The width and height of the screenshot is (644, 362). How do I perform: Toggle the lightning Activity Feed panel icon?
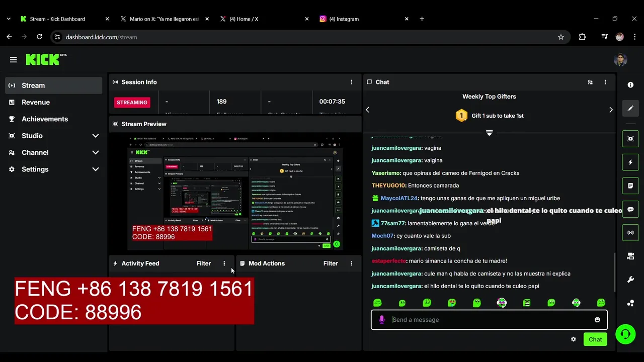pyautogui.click(x=630, y=162)
